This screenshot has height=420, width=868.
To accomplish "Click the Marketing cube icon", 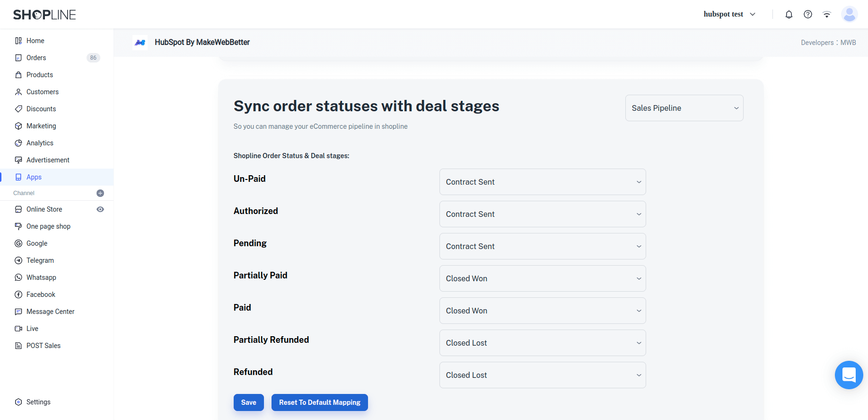I will coord(18,126).
